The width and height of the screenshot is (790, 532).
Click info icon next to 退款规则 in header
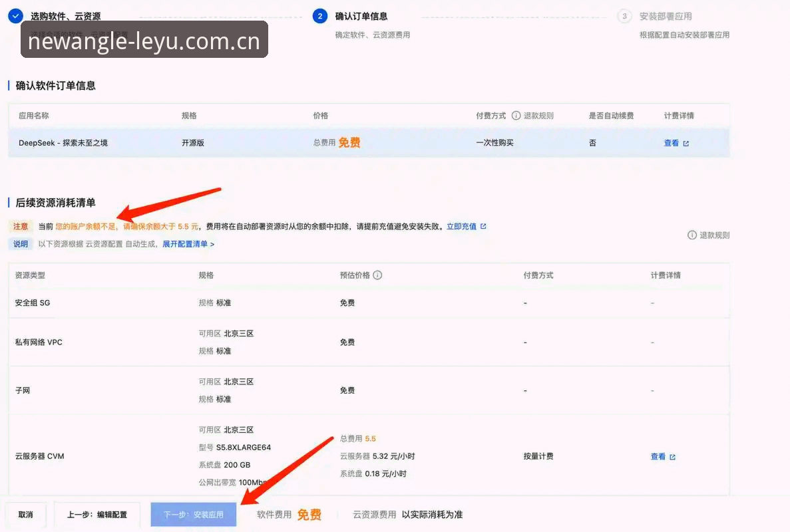pyautogui.click(x=516, y=115)
